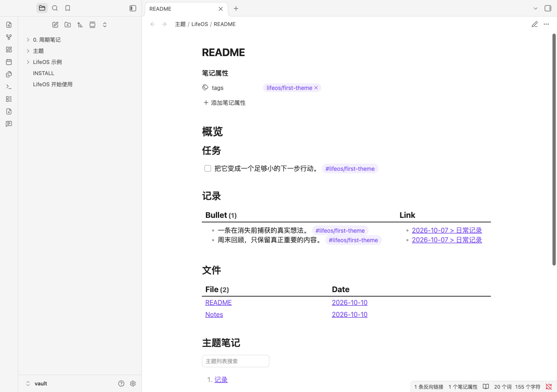This screenshot has width=557, height=392.
Task: Toggle reading view book icon in status bar
Action: point(486,387)
